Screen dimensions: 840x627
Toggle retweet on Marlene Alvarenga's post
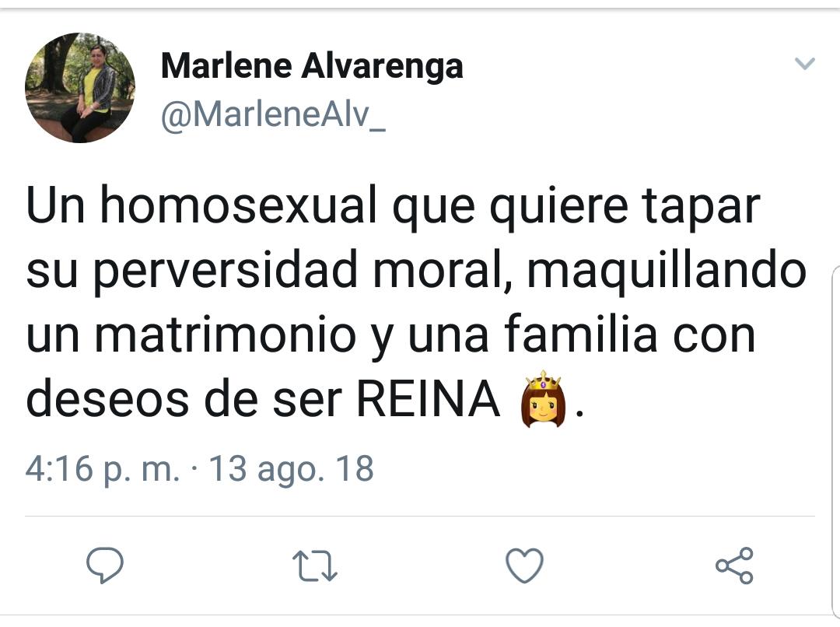point(314,566)
